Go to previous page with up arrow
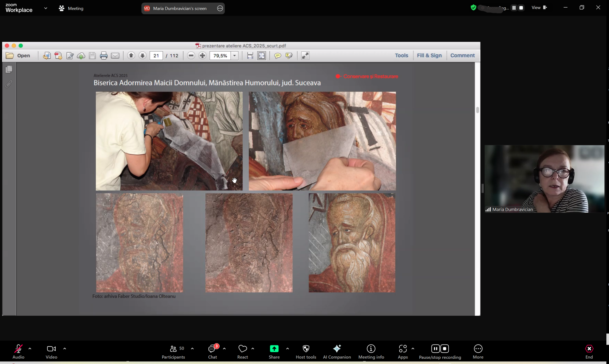 [x=131, y=56]
